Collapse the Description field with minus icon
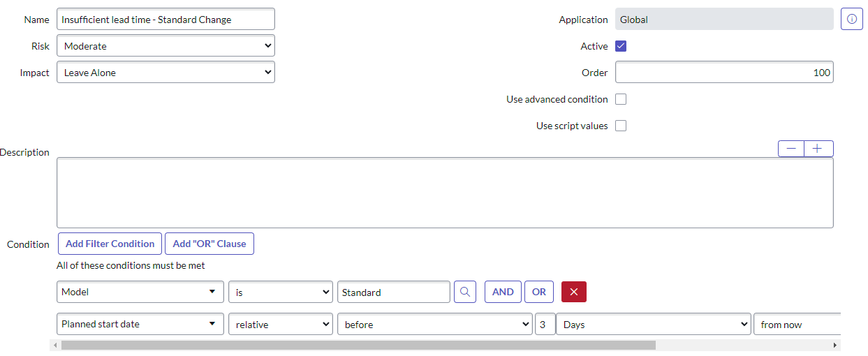This screenshot has height=356, width=868. coord(791,149)
